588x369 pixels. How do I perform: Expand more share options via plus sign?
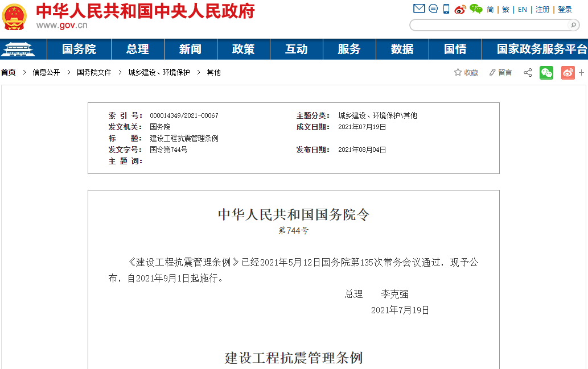click(582, 73)
